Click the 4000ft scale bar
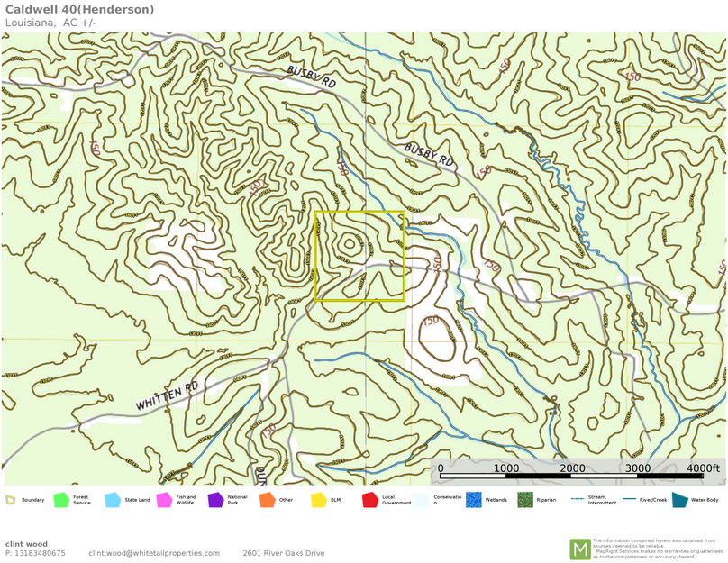 click(577, 470)
